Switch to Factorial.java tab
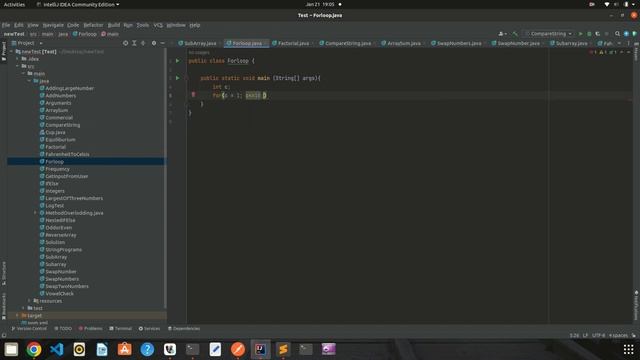 [293, 43]
